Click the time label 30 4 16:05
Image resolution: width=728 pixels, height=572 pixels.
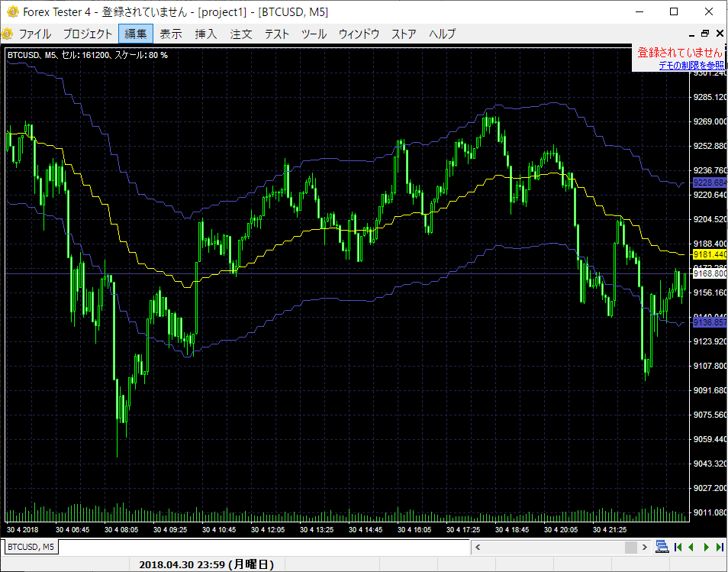pos(414,530)
